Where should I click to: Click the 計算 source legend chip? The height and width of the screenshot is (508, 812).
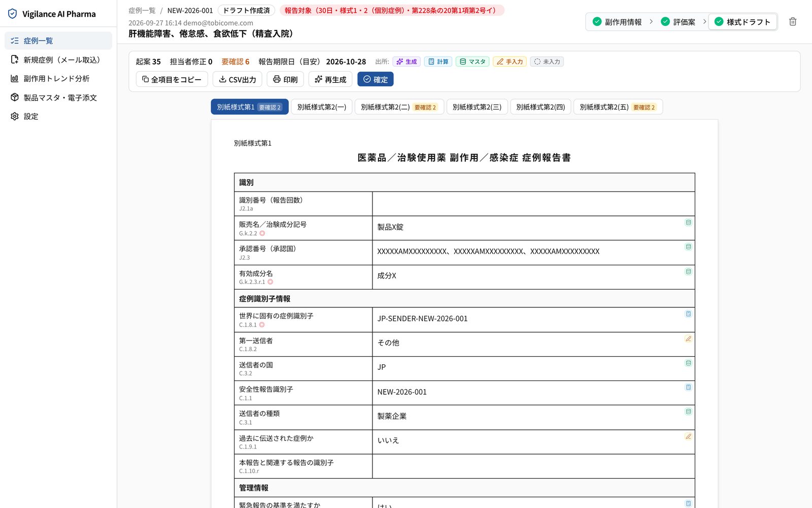click(x=438, y=61)
